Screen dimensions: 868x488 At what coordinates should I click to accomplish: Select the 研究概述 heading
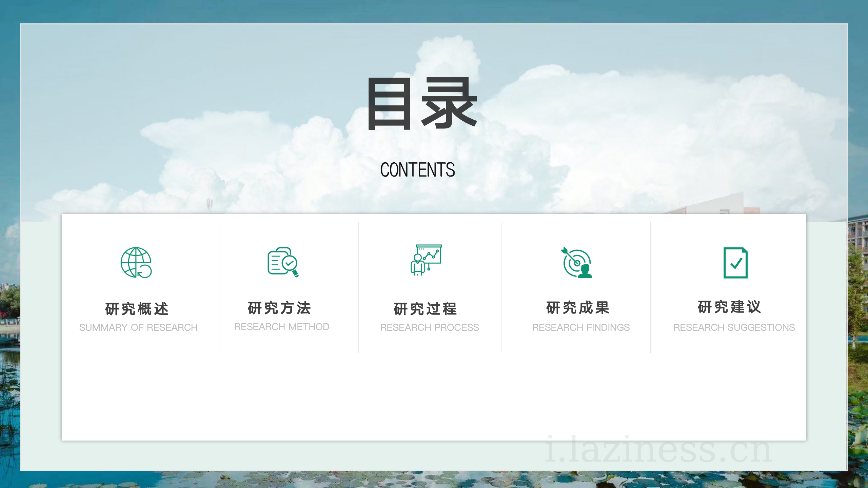click(x=137, y=309)
